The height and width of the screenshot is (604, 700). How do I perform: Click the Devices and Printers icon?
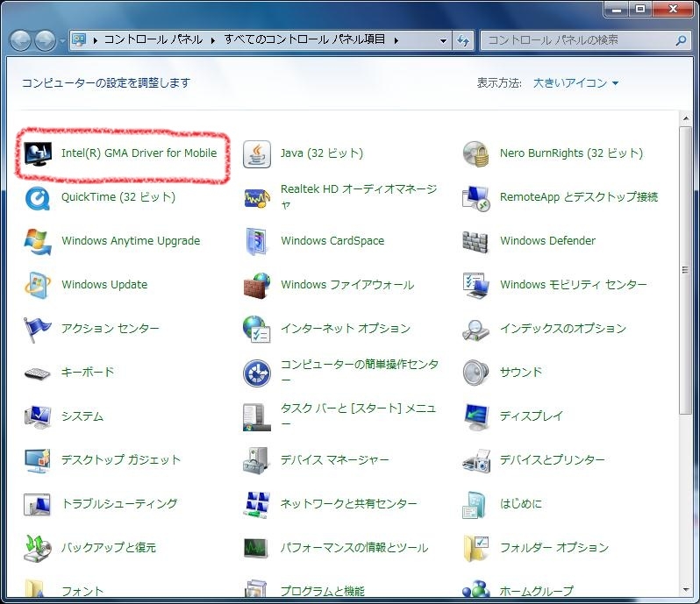[x=476, y=460]
